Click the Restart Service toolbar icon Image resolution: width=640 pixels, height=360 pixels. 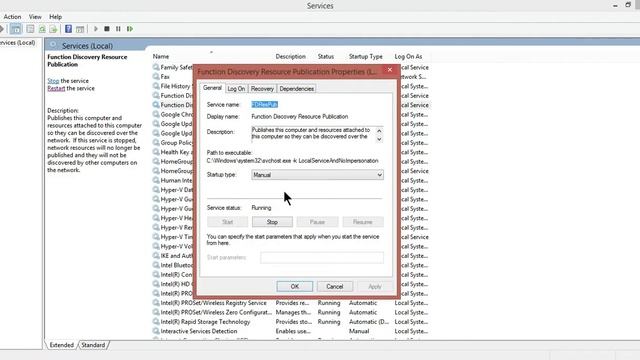pyautogui.click(x=130, y=29)
